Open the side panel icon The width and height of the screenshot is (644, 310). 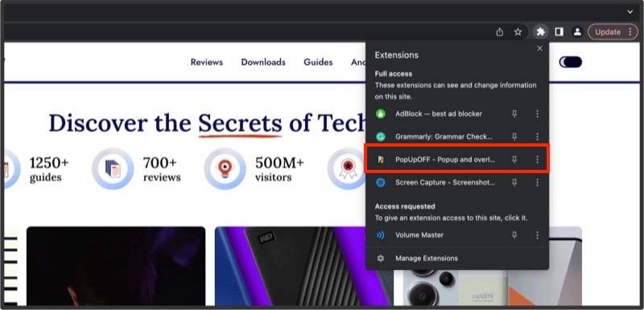click(x=559, y=31)
